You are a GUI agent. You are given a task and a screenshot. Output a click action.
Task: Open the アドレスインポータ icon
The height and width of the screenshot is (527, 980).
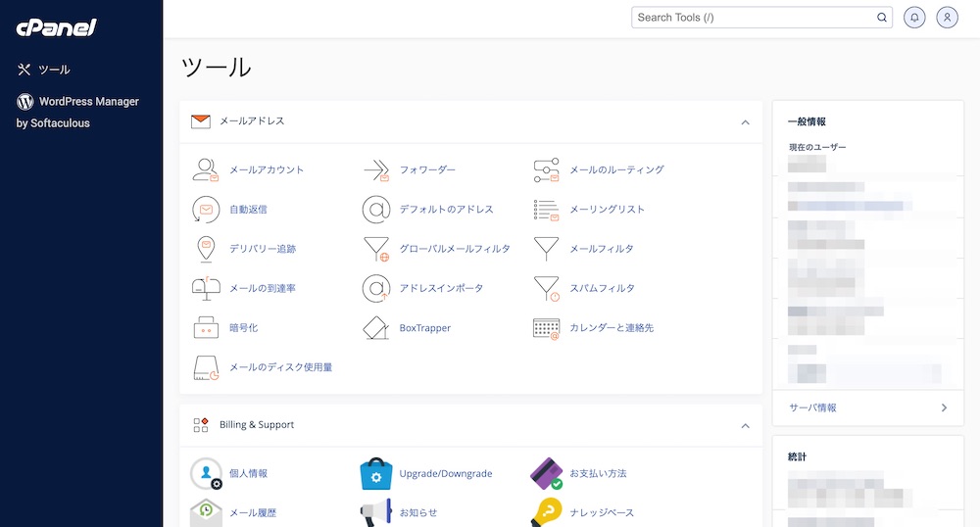(x=376, y=288)
